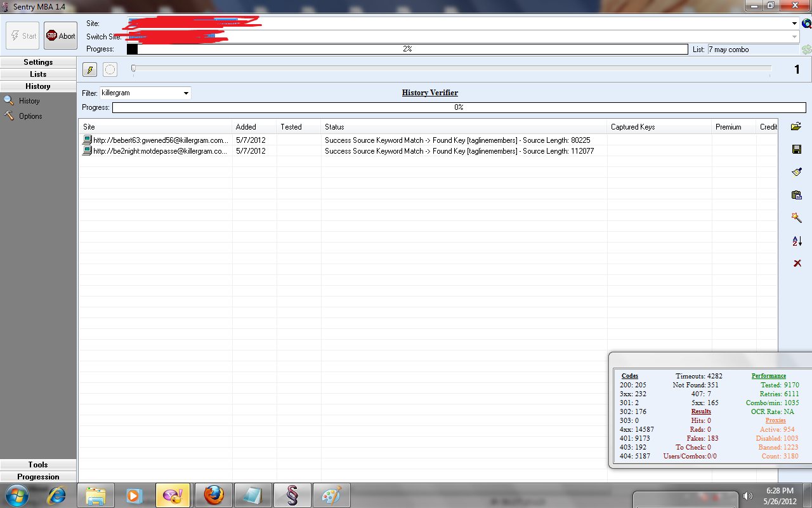Screen dimensions: 812x508
Task: Click the greyed-out Start button
Action: (x=23, y=36)
